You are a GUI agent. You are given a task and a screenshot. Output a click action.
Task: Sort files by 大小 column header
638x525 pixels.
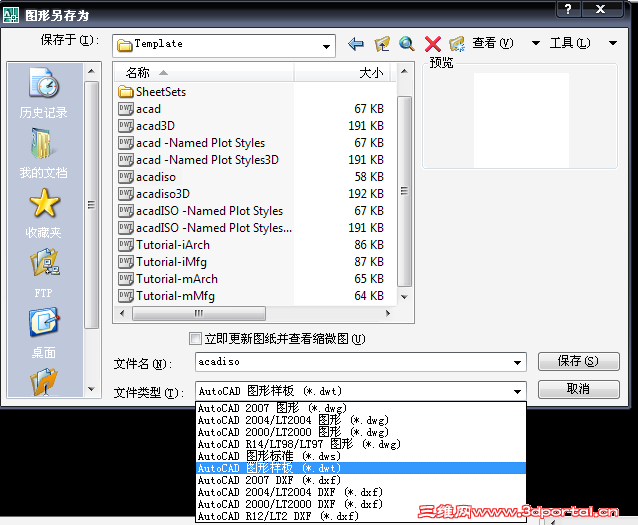point(342,73)
